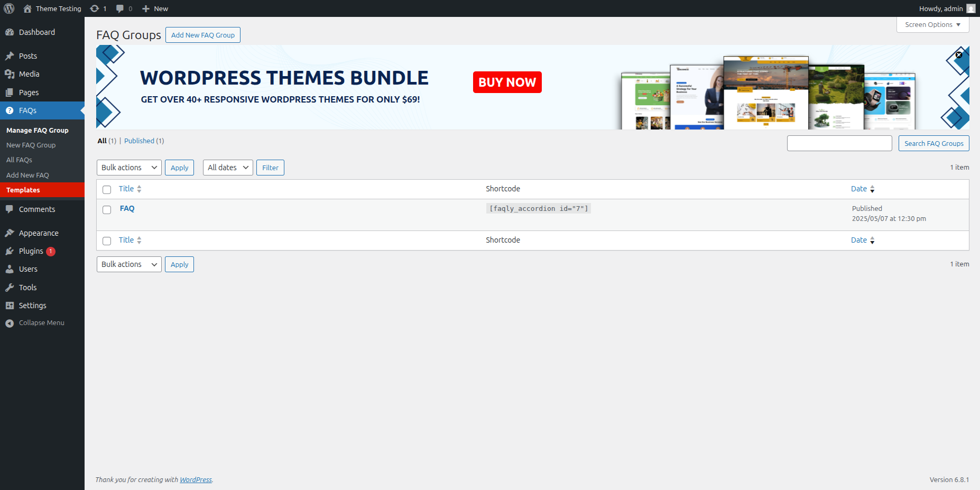
Task: Open Settings menu
Action: point(42,306)
